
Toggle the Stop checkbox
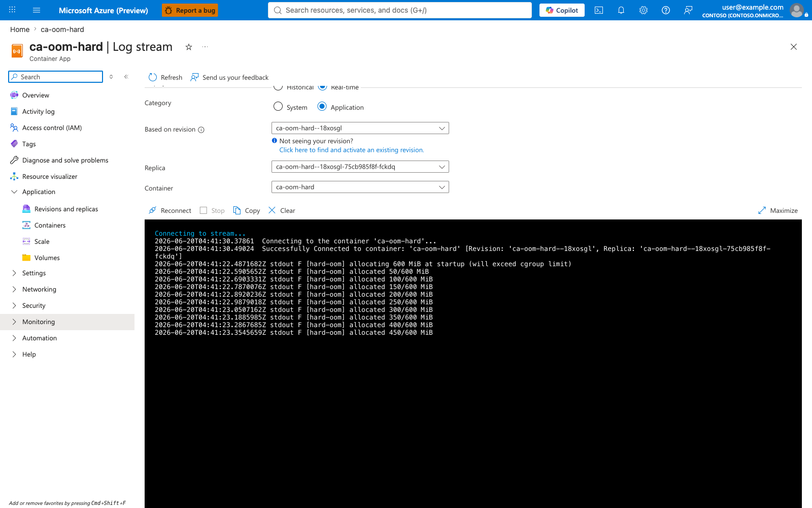click(x=204, y=210)
